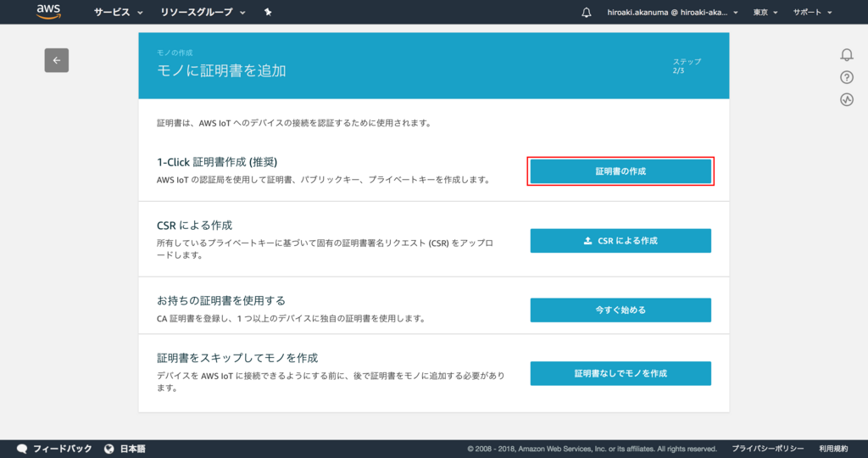Click the activity monitor icon in sidebar
This screenshot has height=458, width=868.
pos(847,100)
